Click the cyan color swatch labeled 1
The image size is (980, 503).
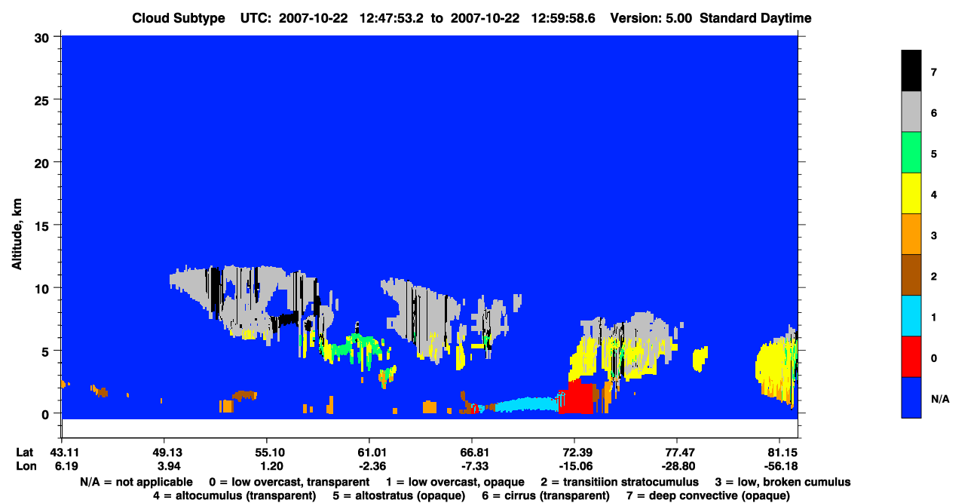911,315
